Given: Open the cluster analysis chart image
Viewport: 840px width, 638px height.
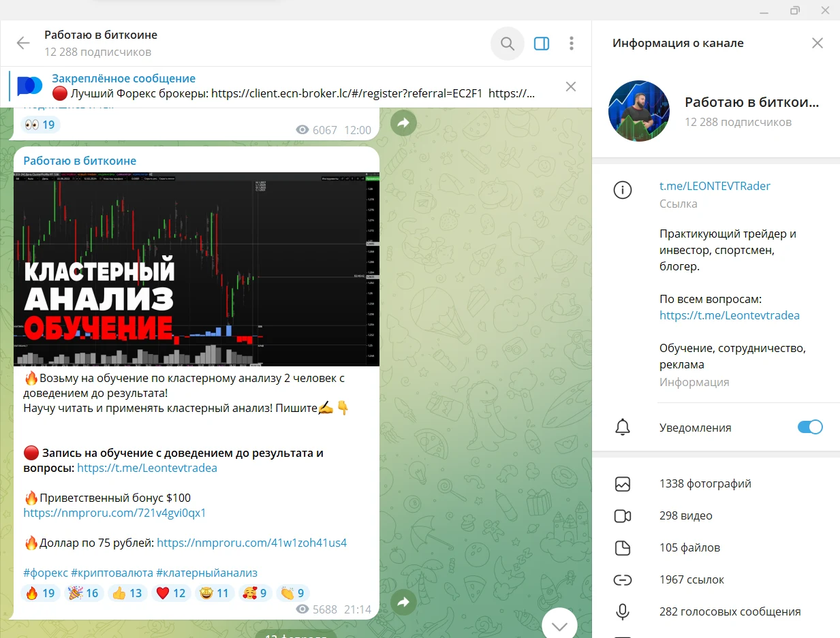Looking at the screenshot, I should [196, 269].
